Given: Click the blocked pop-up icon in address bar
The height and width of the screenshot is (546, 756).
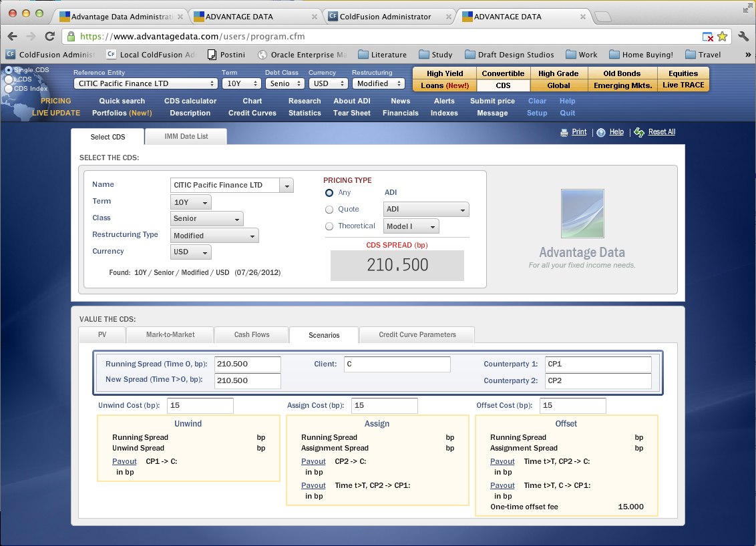Looking at the screenshot, I should click(707, 37).
